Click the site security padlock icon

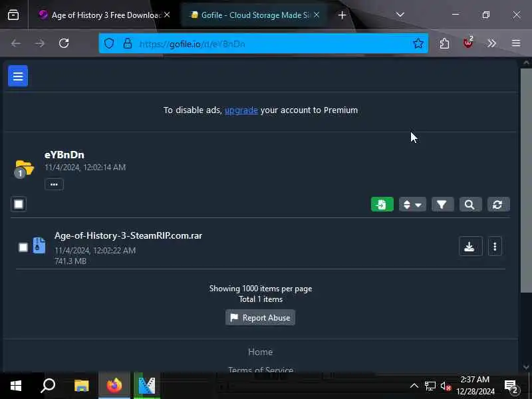(x=128, y=43)
